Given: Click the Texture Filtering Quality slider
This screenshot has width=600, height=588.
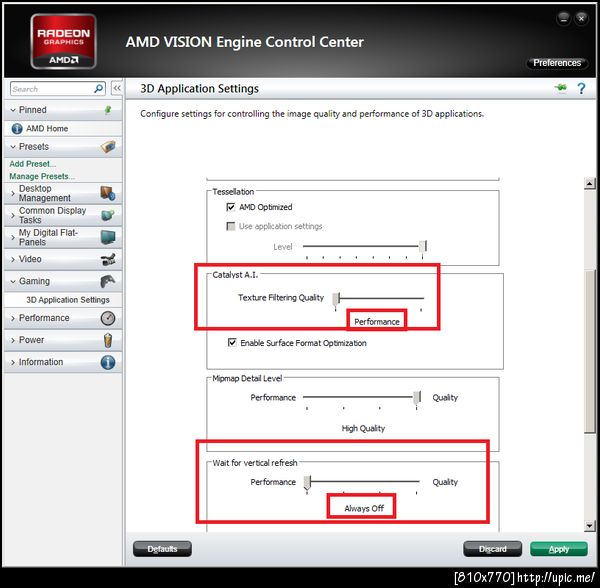Looking at the screenshot, I should (x=336, y=298).
